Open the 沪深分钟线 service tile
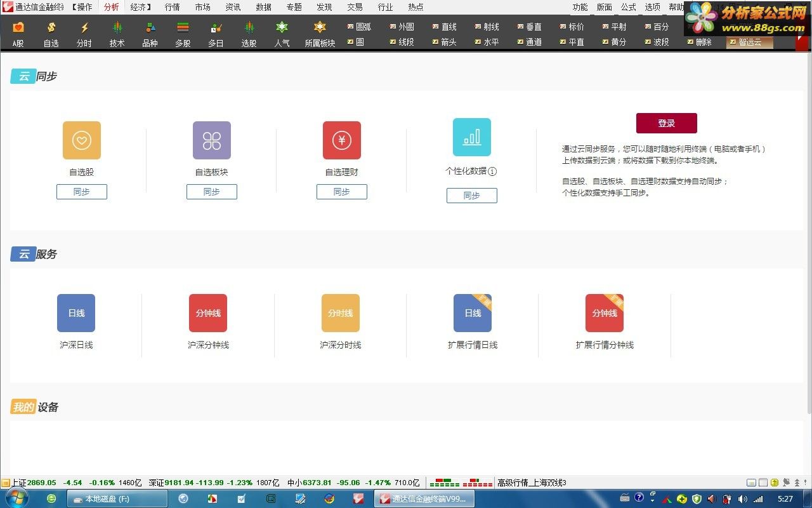812x508 pixels. click(x=208, y=313)
